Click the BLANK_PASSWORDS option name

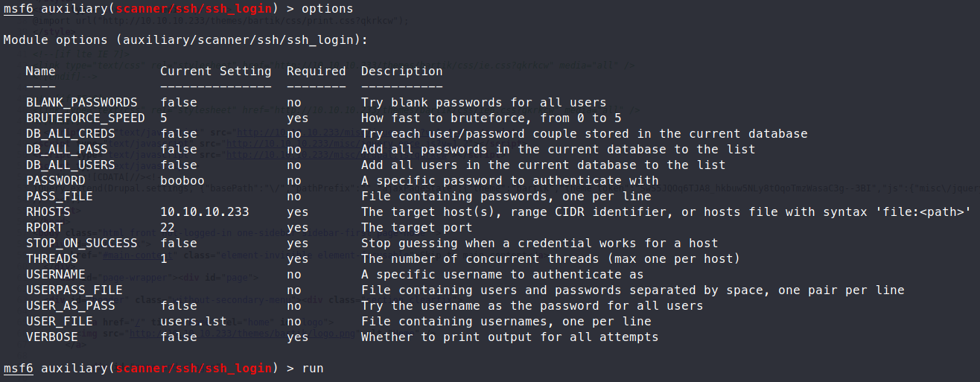pyautogui.click(x=81, y=103)
